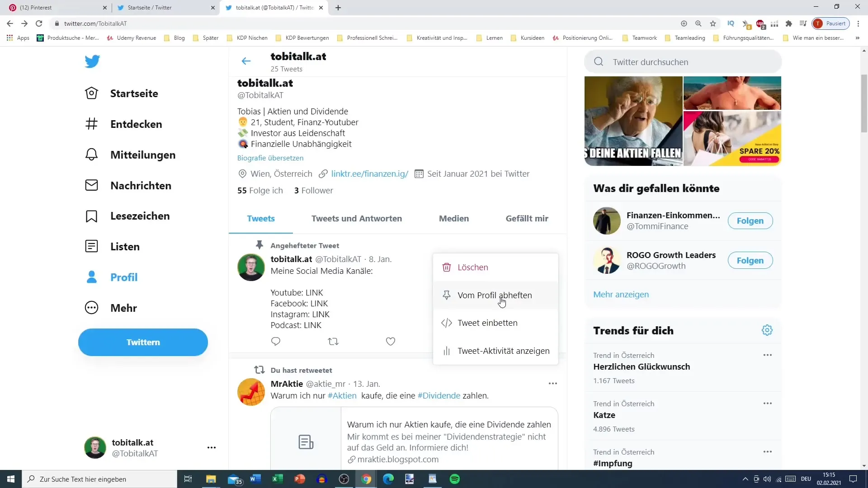
Task: Show hidden system tray icons arrow
Action: [x=745, y=479]
